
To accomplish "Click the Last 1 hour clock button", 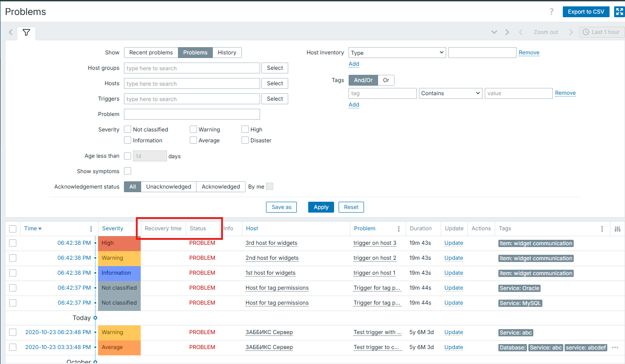I will (x=602, y=32).
